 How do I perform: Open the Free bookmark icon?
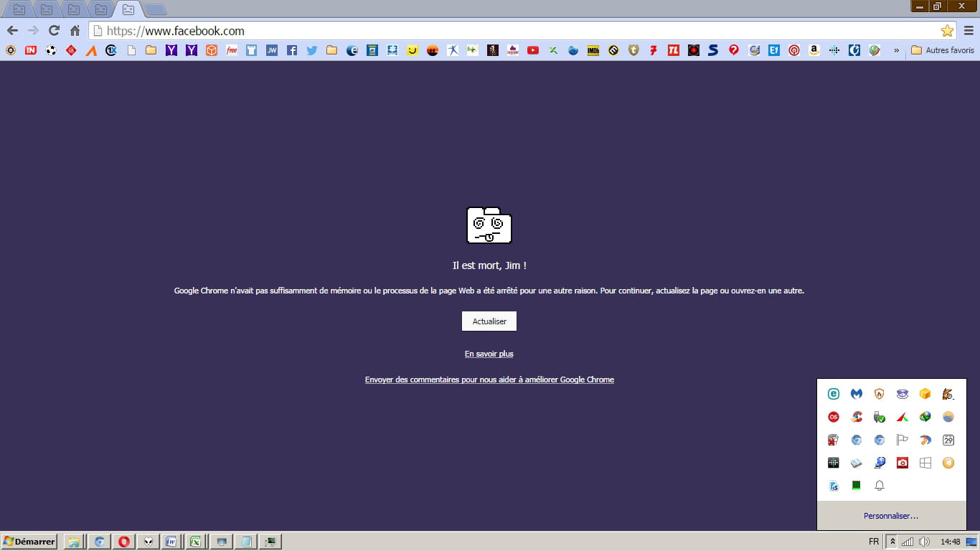point(231,50)
